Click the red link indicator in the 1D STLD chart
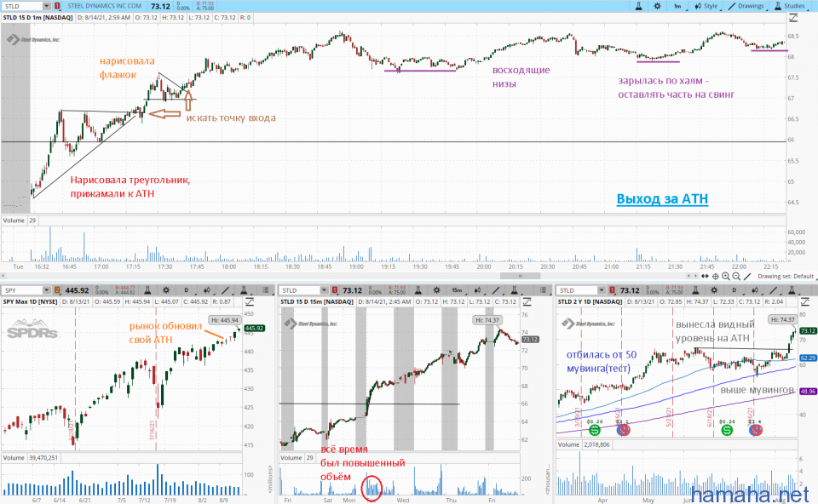Viewport: 818px width, 504px height. point(612,290)
